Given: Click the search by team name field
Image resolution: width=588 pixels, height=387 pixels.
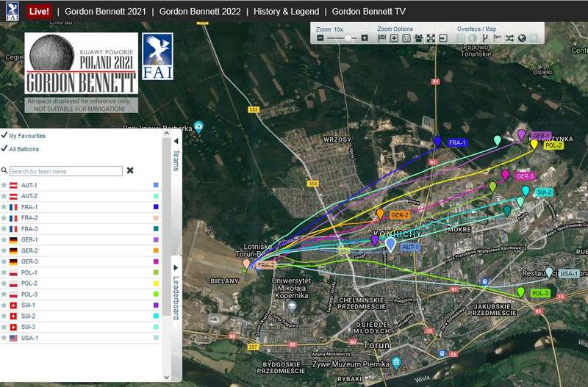Looking at the screenshot, I should tap(65, 171).
